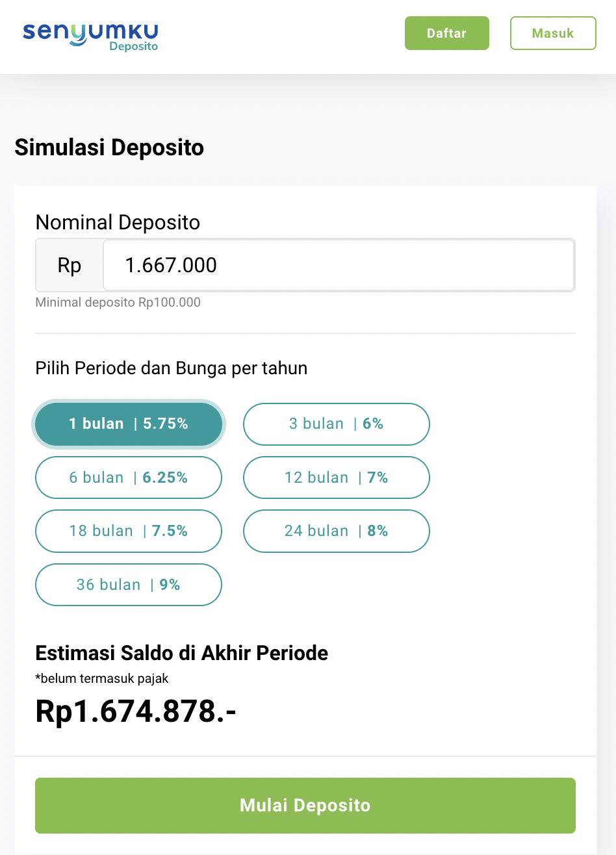Click the Nominal Deposito label
The image size is (616, 855).
[118, 222]
